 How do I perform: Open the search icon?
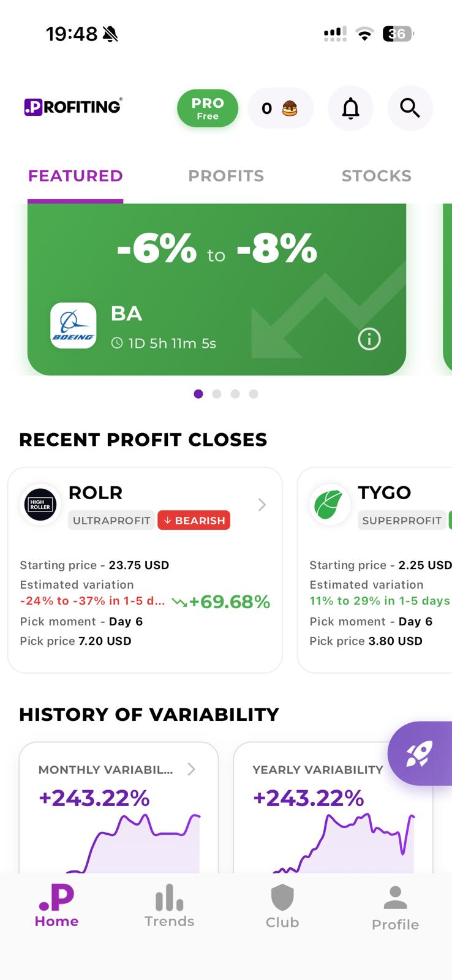click(x=410, y=108)
